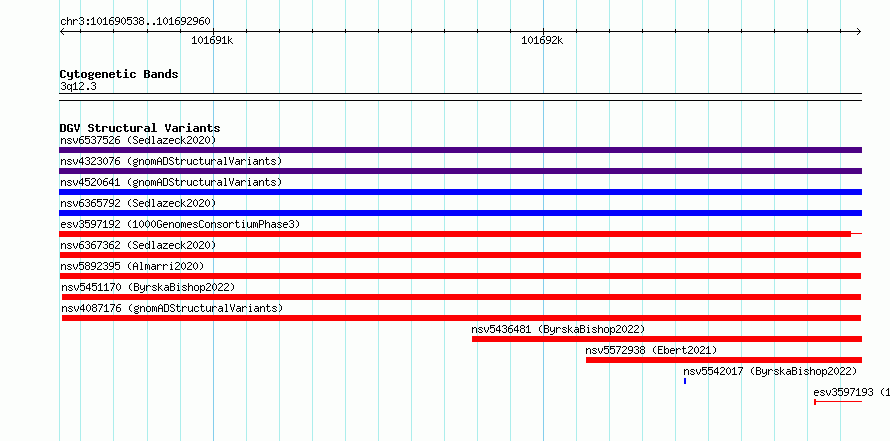The image size is (890, 441).
Task: Click the nsv6537526 (Sedlazeck2020) label
Action: pyautogui.click(x=138, y=140)
